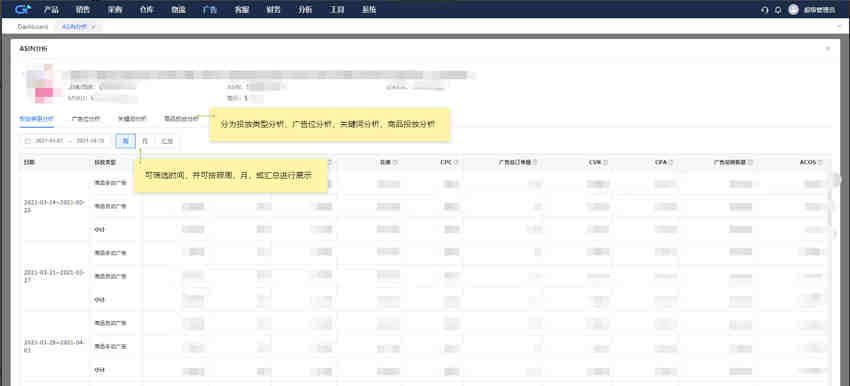Click the info icon beside CPA header
This screenshot has height=386, width=850.
click(671, 162)
